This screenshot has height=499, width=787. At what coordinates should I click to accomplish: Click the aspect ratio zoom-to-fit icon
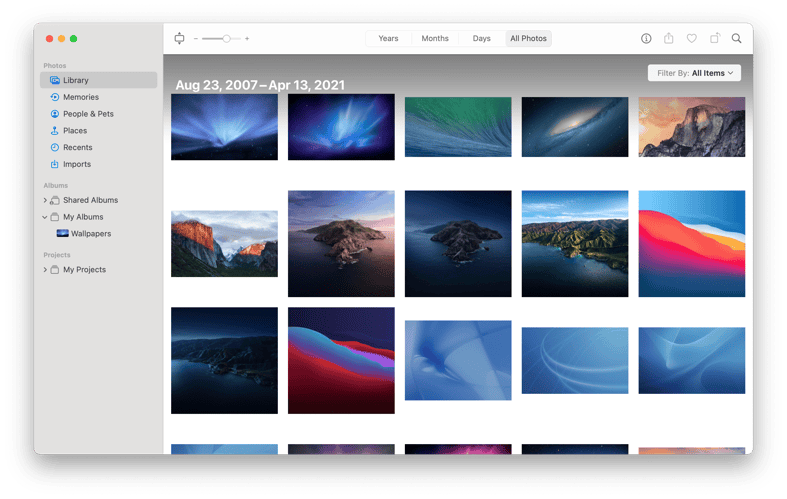coord(179,38)
